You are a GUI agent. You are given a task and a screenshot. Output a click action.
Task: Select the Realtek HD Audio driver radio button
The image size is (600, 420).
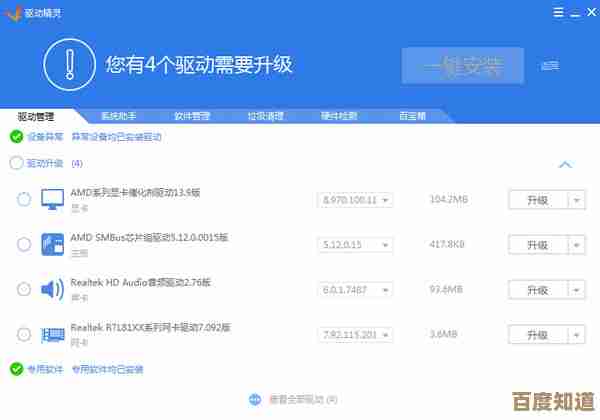pos(24,289)
